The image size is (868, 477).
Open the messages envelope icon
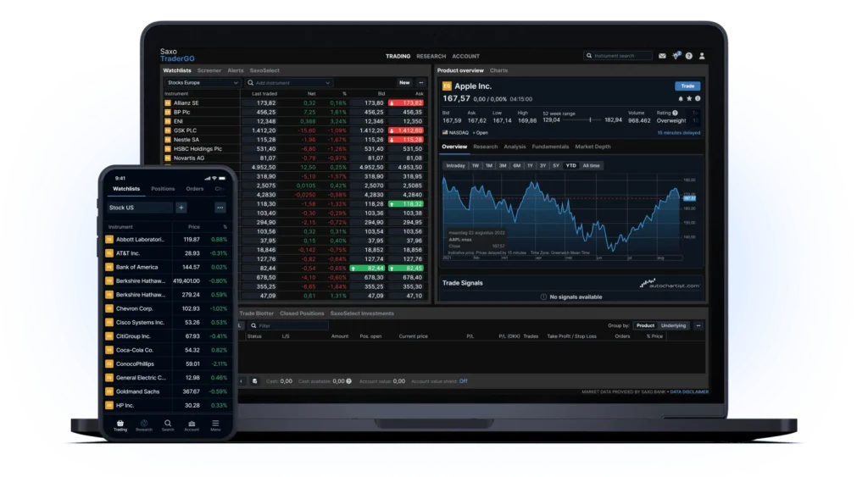(x=662, y=56)
